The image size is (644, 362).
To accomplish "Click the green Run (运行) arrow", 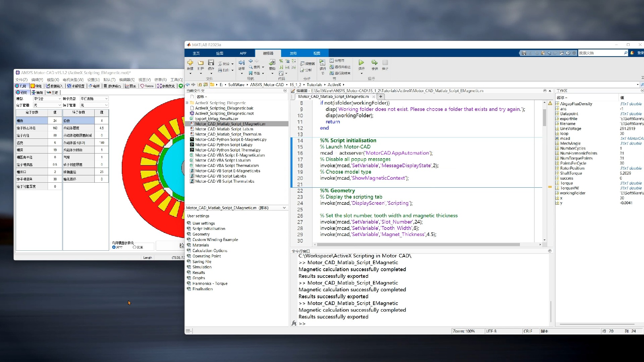I will coord(361,62).
